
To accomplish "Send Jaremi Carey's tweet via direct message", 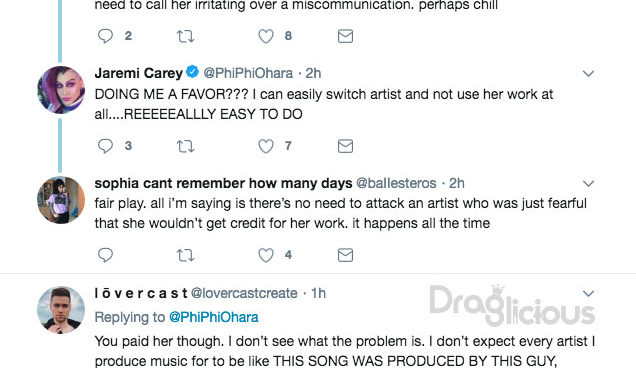I will point(345,146).
